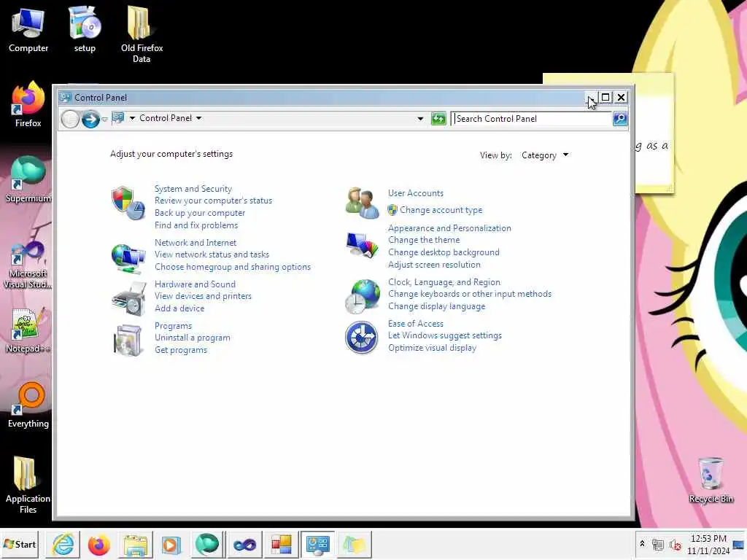
Task: Click Change desktop background link
Action: 444,252
